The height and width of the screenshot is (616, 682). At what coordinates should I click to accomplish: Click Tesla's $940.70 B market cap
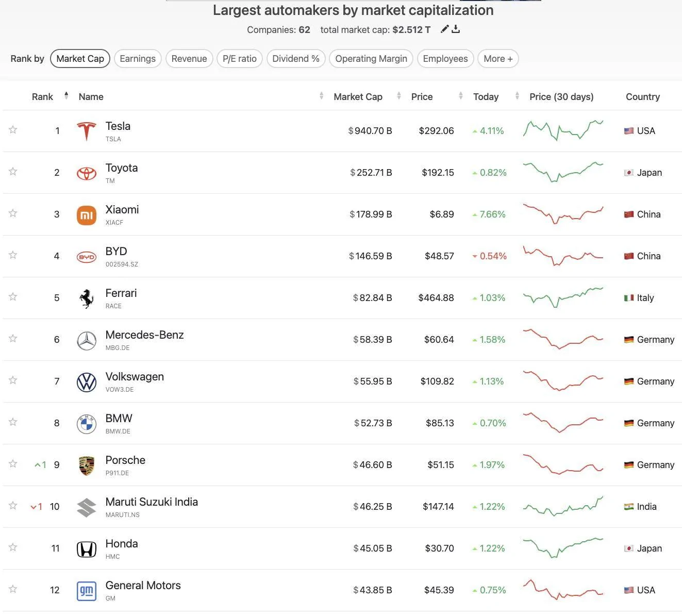point(370,131)
